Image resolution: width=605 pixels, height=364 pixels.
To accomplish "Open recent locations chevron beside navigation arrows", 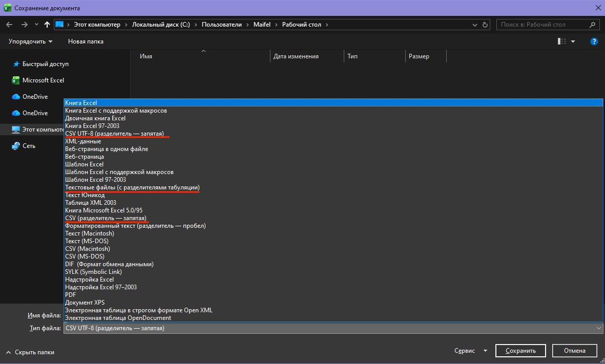I will click(x=37, y=25).
